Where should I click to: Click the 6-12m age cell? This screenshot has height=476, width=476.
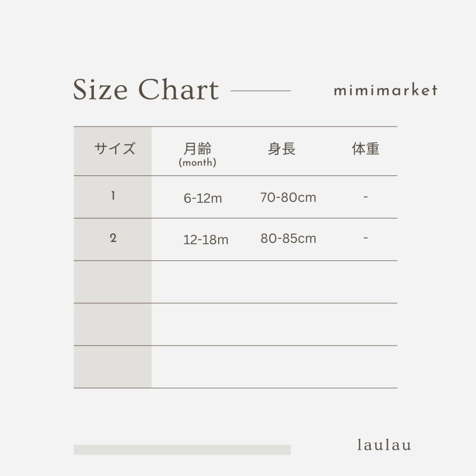203,198
